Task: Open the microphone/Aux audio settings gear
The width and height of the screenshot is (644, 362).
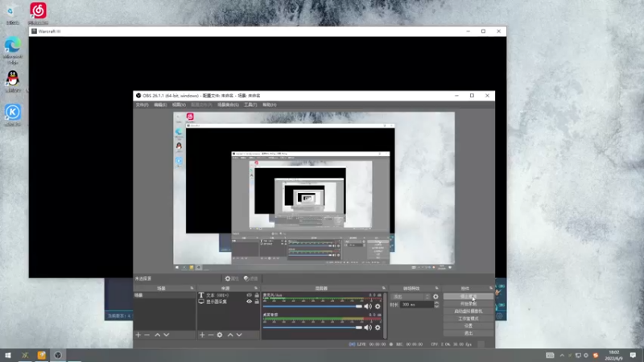Action: tap(378, 306)
